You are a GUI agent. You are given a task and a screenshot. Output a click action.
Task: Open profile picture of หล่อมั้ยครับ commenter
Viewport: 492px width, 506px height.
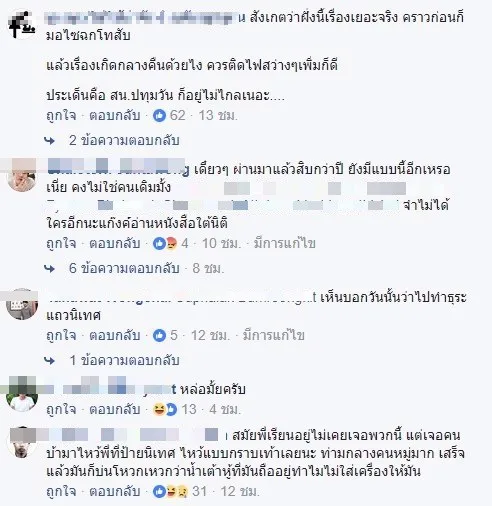tap(22, 397)
